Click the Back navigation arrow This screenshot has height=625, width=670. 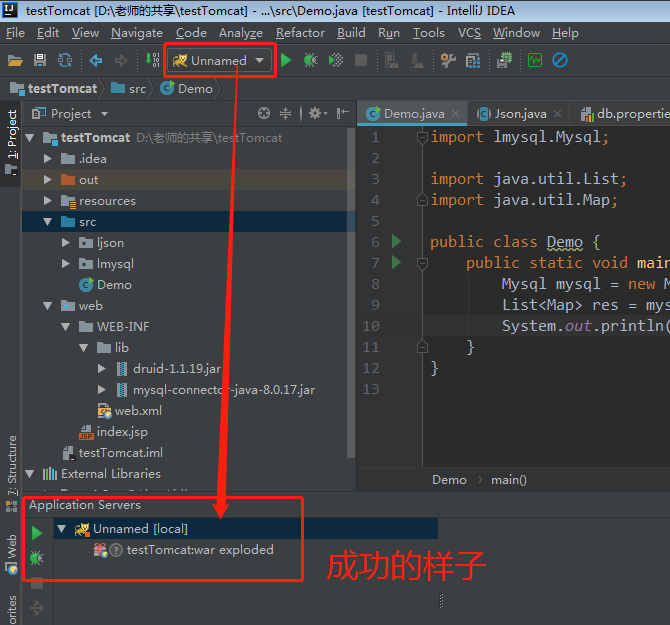(96, 61)
